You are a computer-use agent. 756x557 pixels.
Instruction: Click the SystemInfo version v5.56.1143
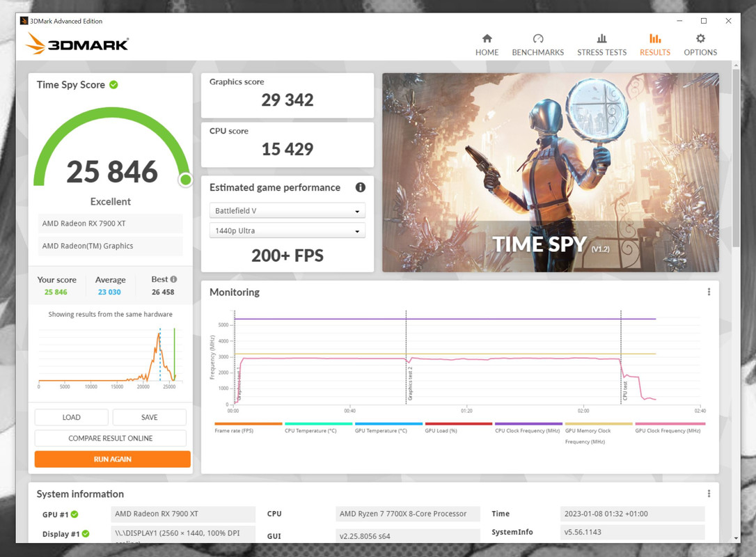tap(633, 532)
